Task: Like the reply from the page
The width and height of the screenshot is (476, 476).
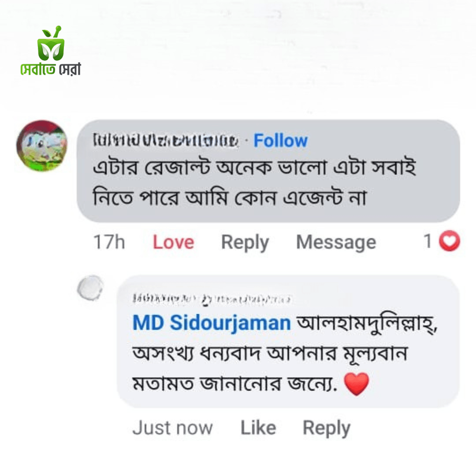Action: [257, 427]
